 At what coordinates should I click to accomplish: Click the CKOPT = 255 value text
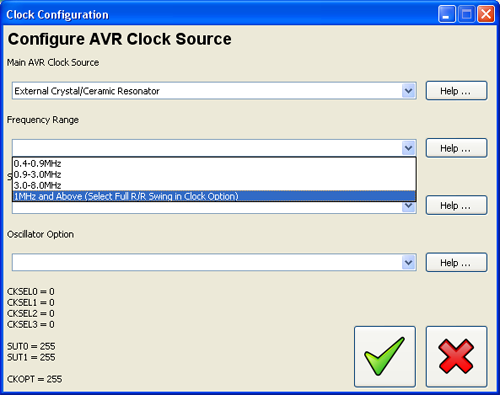point(35,379)
